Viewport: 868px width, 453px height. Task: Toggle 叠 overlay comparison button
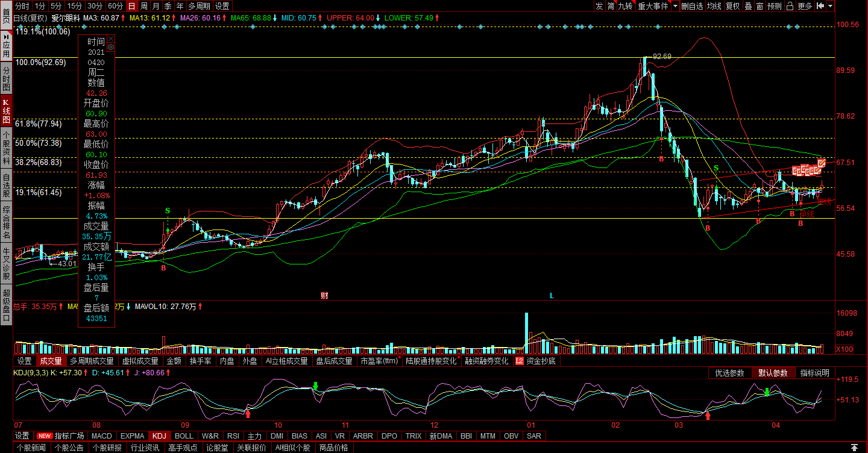point(748,6)
